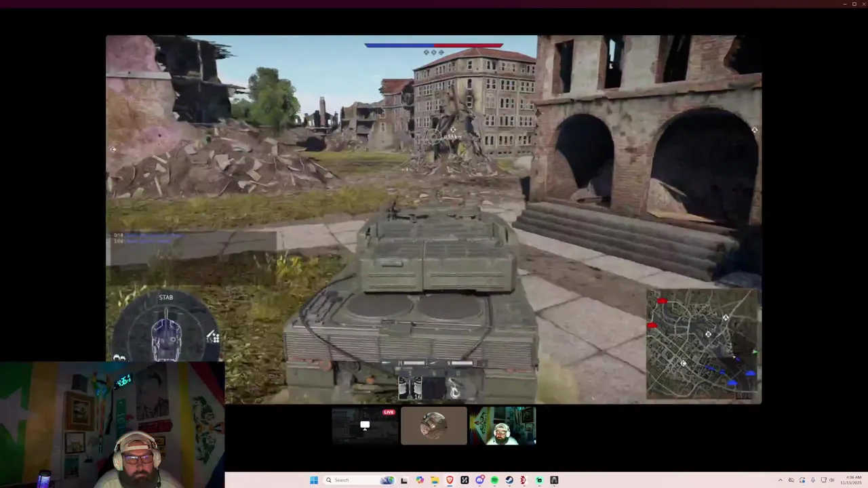Image resolution: width=868 pixels, height=488 pixels.
Task: Click the microphone tray icon
Action: coord(813,480)
